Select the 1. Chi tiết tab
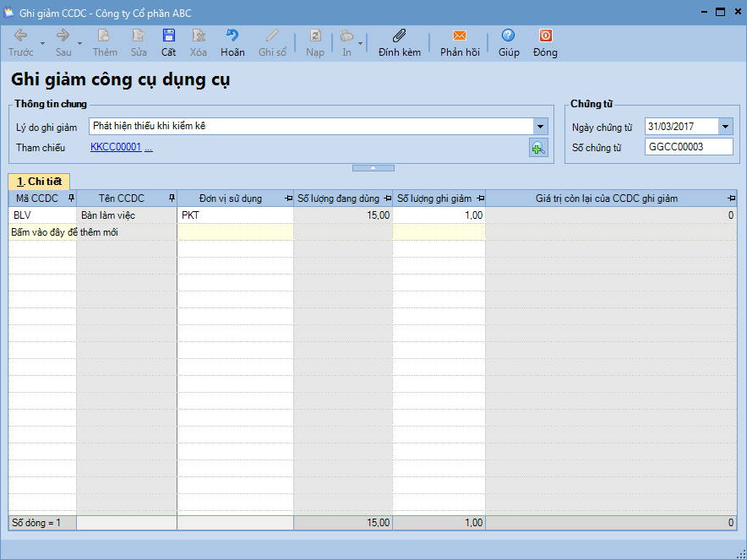 [39, 182]
